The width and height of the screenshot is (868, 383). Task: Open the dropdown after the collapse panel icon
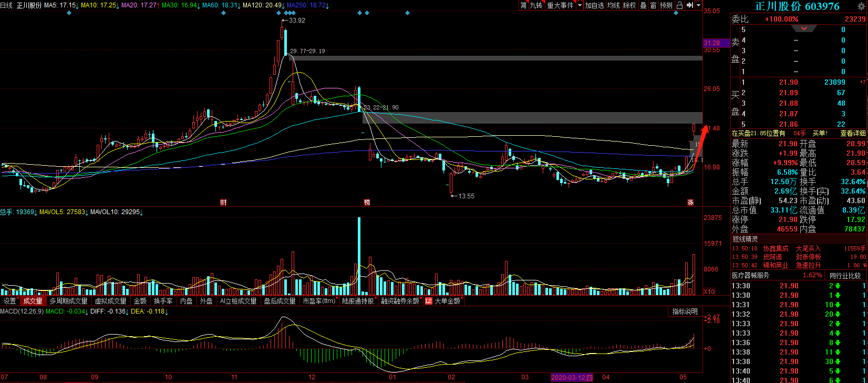pos(698,5)
